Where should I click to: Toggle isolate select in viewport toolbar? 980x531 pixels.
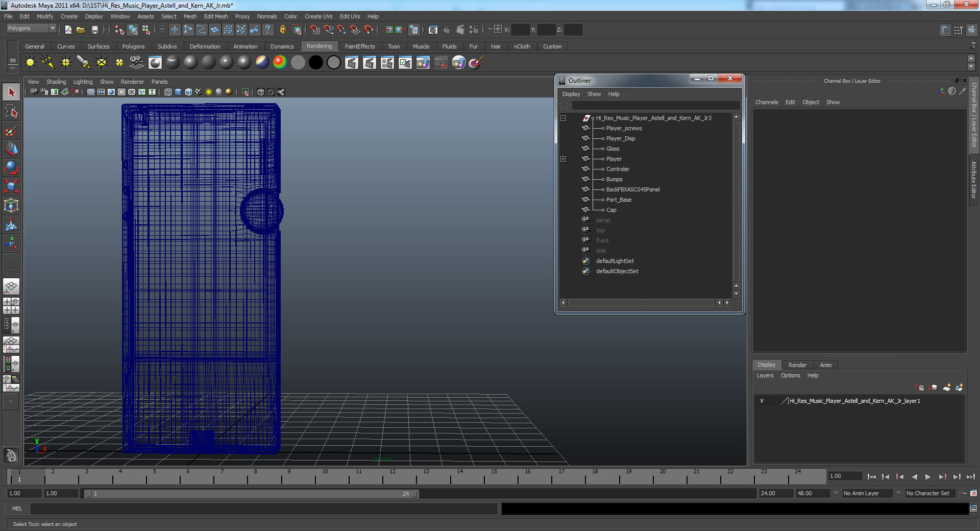point(245,92)
